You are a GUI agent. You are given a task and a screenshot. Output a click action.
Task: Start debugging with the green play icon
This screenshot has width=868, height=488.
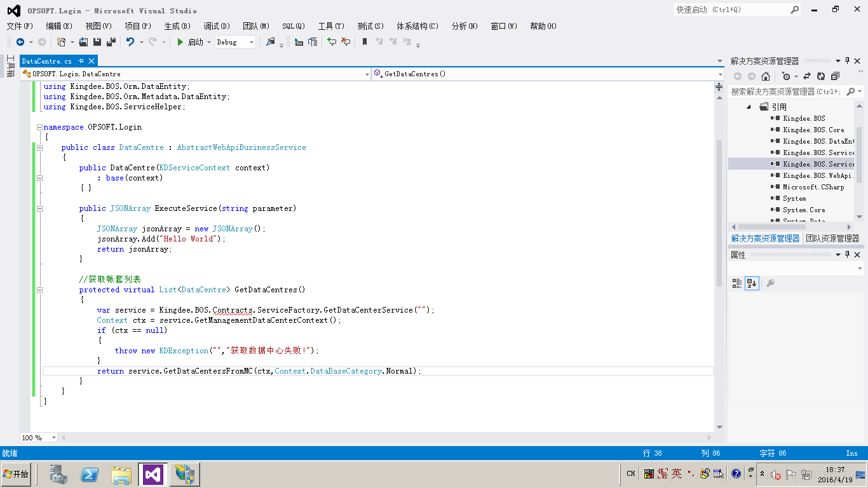pos(180,42)
